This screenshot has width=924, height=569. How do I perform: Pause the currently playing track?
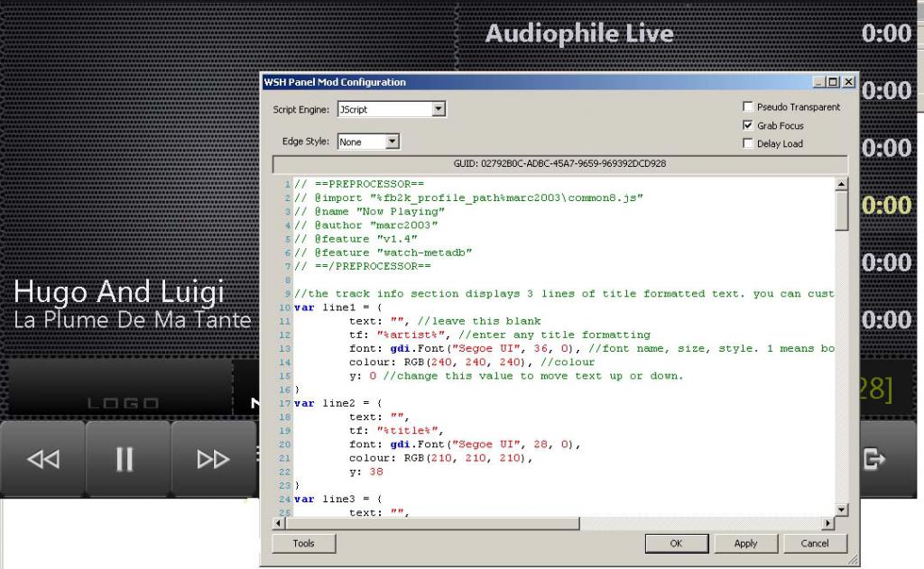[125, 459]
